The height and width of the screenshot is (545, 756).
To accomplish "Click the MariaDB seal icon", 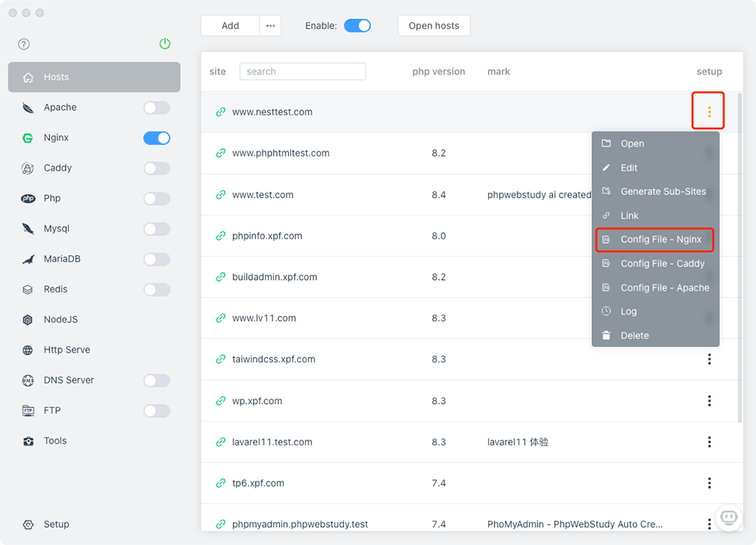I will [x=28, y=259].
